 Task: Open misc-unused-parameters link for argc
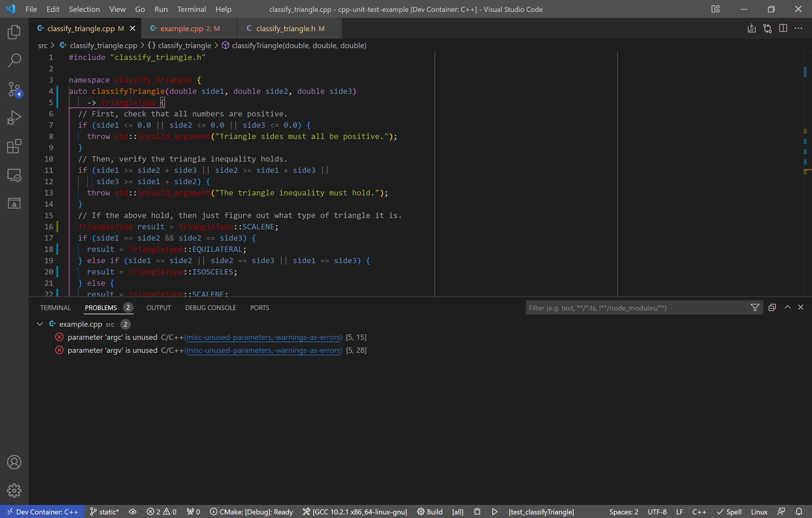pos(263,337)
